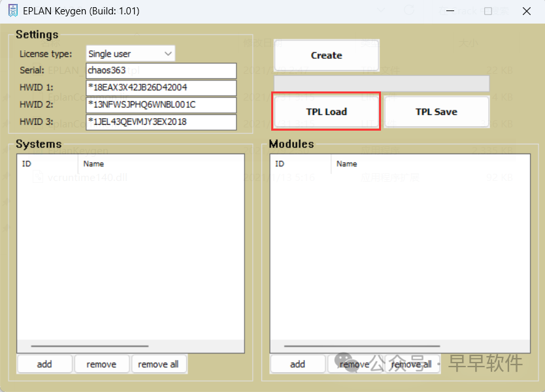Click the Serial input field
Image resolution: width=545 pixels, height=392 pixels.
[x=161, y=71]
